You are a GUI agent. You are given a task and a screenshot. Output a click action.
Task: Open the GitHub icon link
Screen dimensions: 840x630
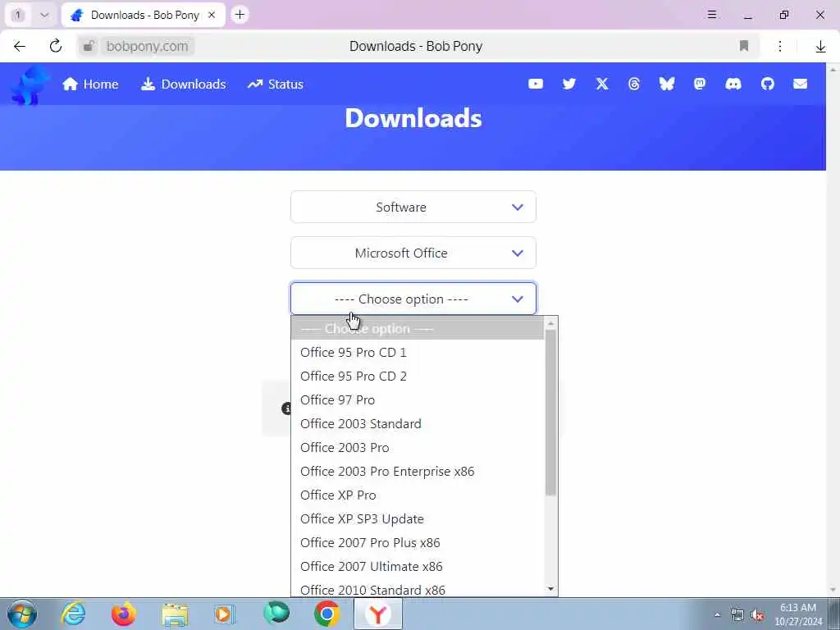767,84
